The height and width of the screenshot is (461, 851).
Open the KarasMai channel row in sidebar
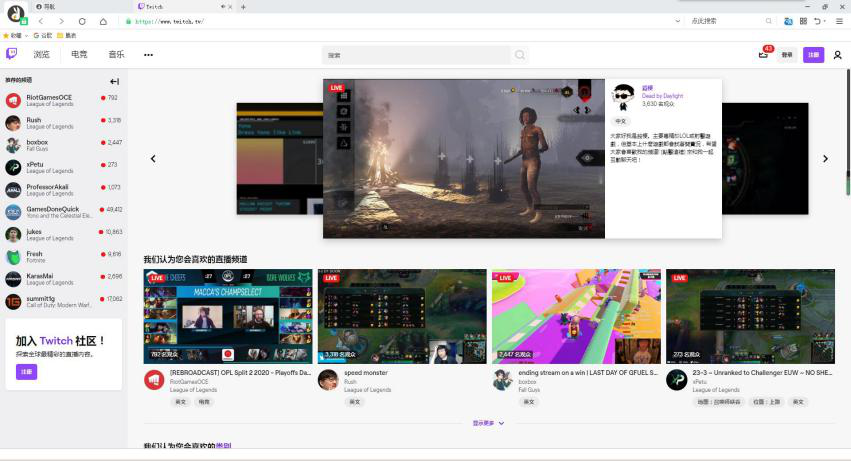63,279
